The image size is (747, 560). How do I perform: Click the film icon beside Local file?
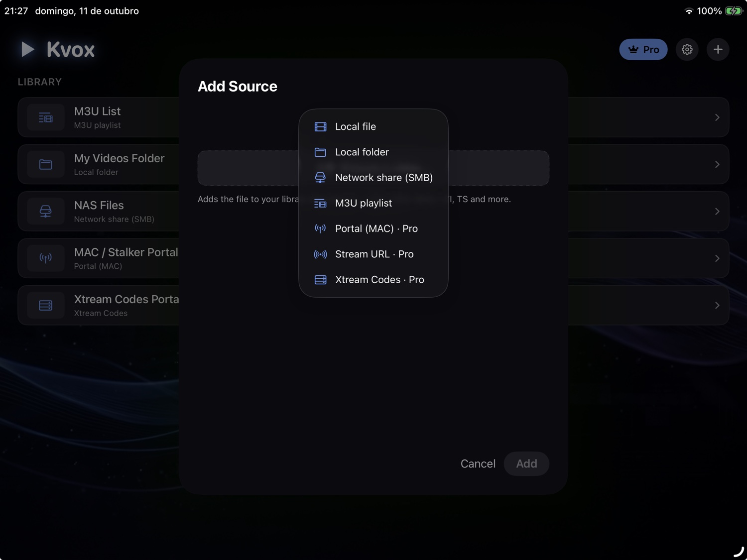point(320,127)
